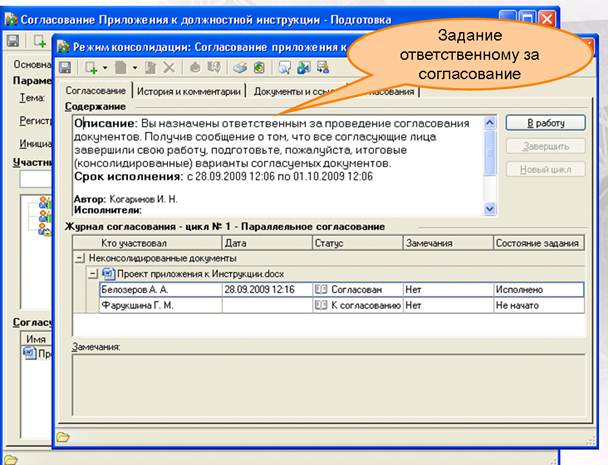The width and height of the screenshot is (608, 465).
Task: Click the Дата column header
Action: click(x=267, y=243)
